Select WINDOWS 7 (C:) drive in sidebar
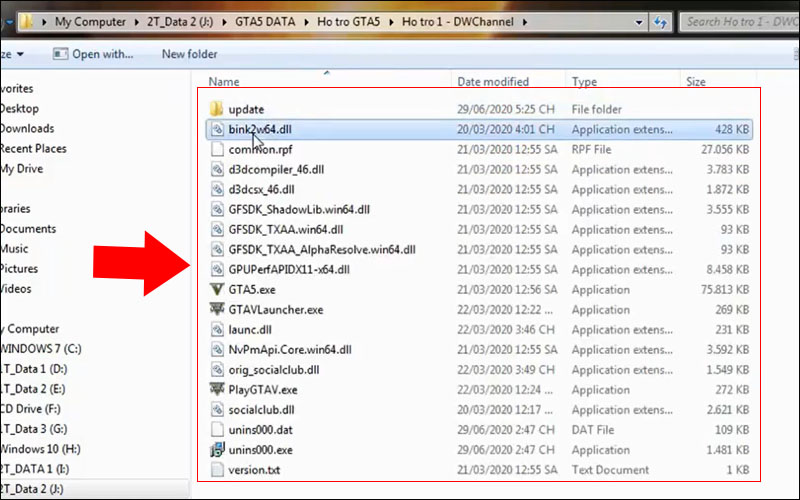Image resolution: width=800 pixels, height=500 pixels. 41,349
